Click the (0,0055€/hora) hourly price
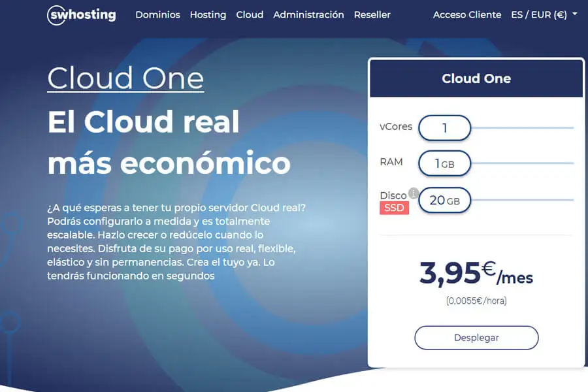This screenshot has width=588, height=392. pos(476,301)
